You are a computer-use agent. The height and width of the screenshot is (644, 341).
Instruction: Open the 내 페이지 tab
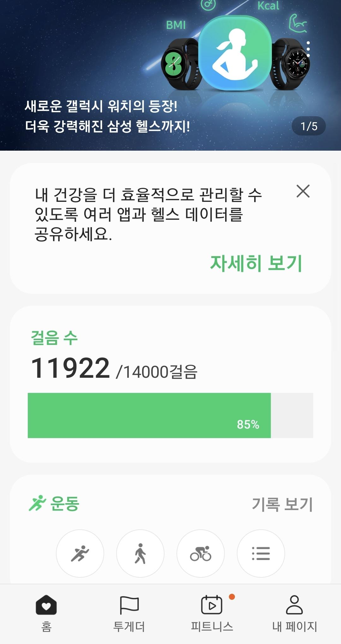(295, 613)
